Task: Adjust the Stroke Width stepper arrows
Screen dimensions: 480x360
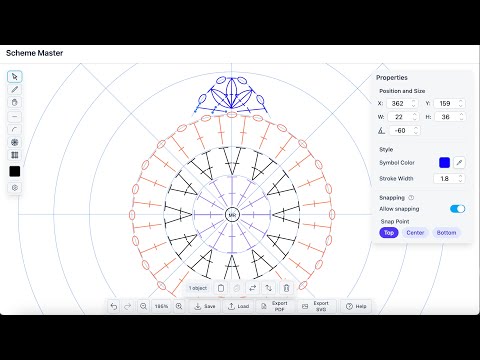Action: 460,179
